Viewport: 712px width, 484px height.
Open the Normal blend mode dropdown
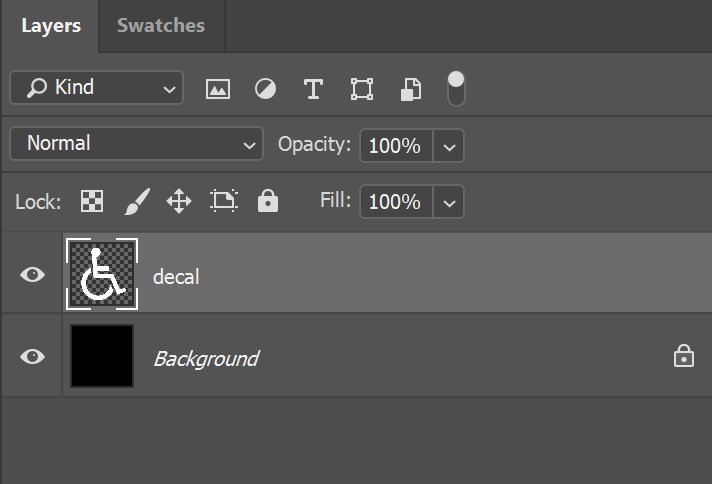(x=136, y=144)
